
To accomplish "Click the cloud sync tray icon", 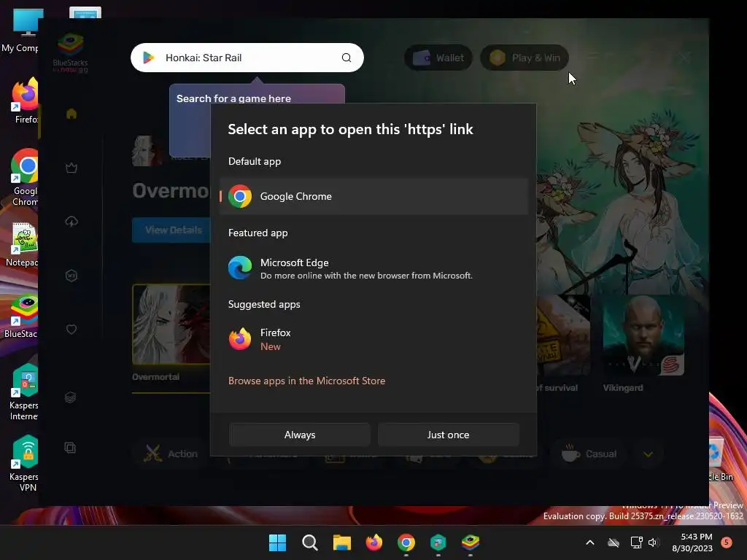I will click(x=614, y=542).
